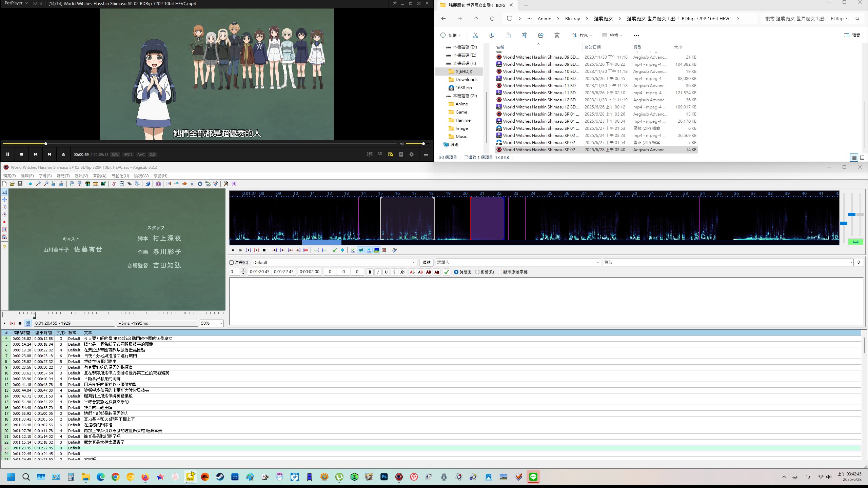Viewport: 868px width, 488px height.
Task: Click layer number stepper up arrow
Action: [x=243, y=270]
